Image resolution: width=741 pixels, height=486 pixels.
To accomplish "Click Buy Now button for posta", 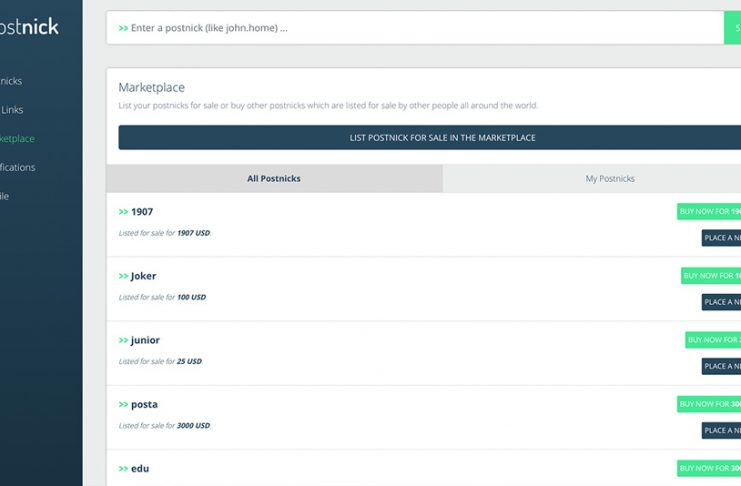I will pyautogui.click(x=709, y=404).
